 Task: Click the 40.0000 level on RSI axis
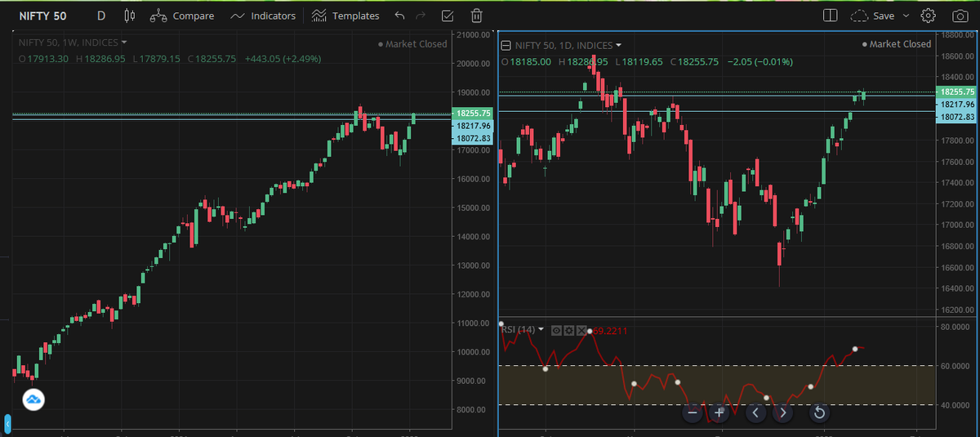956,405
